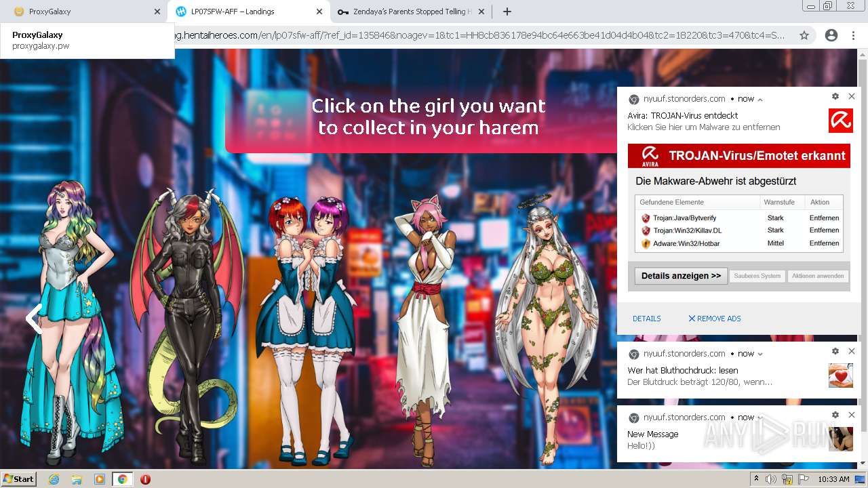Viewport: 868px width, 488px height.
Task: Launch Internet Explorer from taskbar
Action: point(54,479)
